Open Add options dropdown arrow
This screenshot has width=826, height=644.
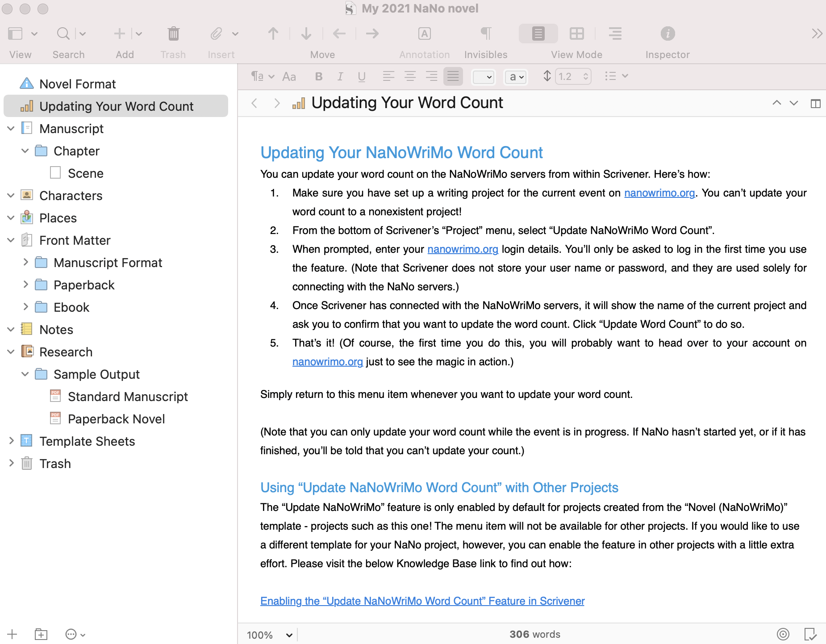(139, 34)
